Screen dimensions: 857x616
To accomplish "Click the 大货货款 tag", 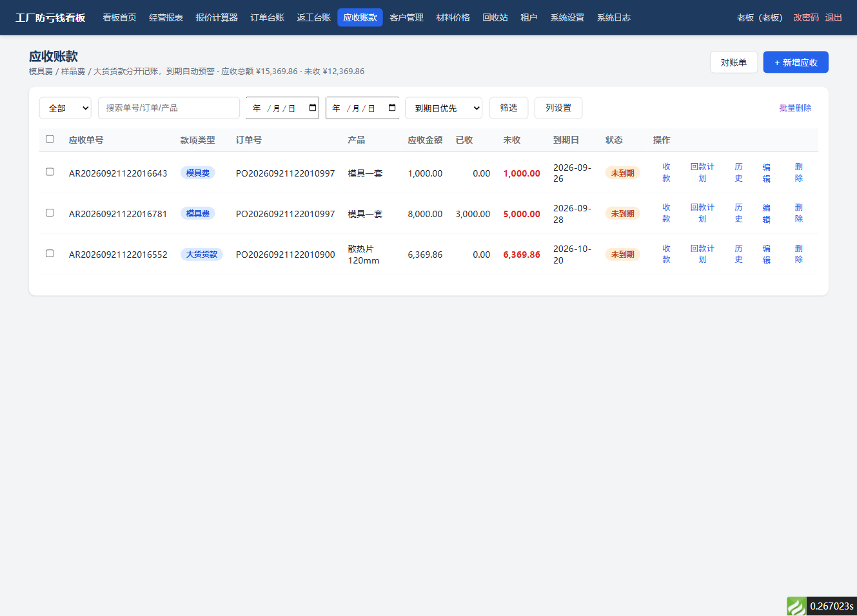I will [x=202, y=255].
